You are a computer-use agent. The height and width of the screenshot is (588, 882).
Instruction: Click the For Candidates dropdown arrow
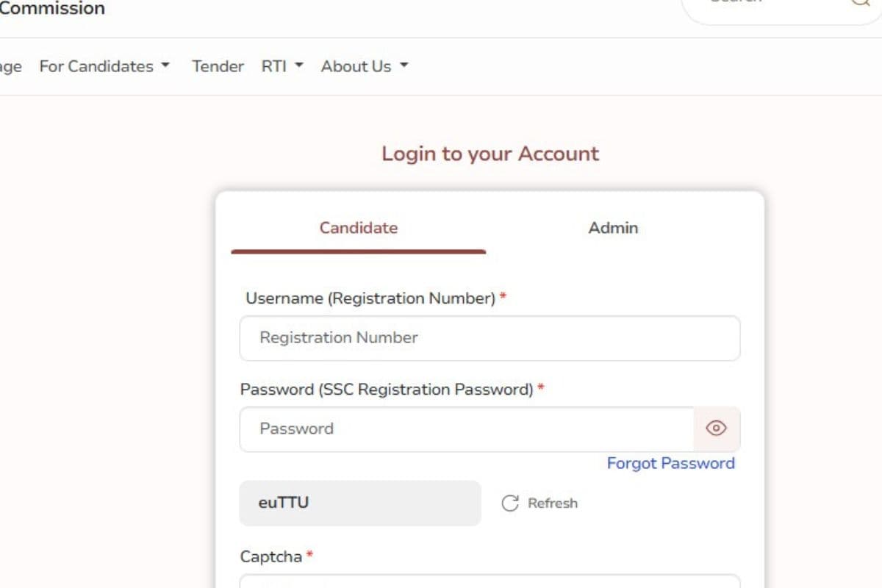point(165,66)
